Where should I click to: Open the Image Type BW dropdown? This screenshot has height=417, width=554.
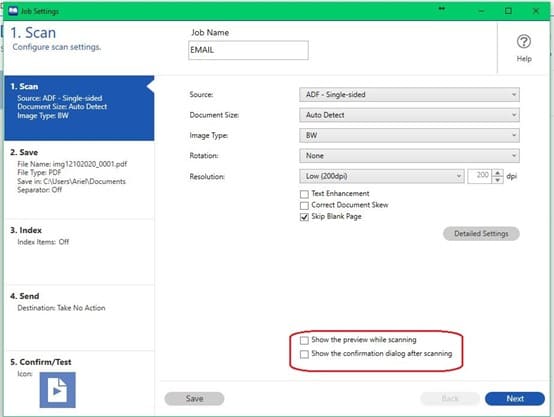coord(409,135)
